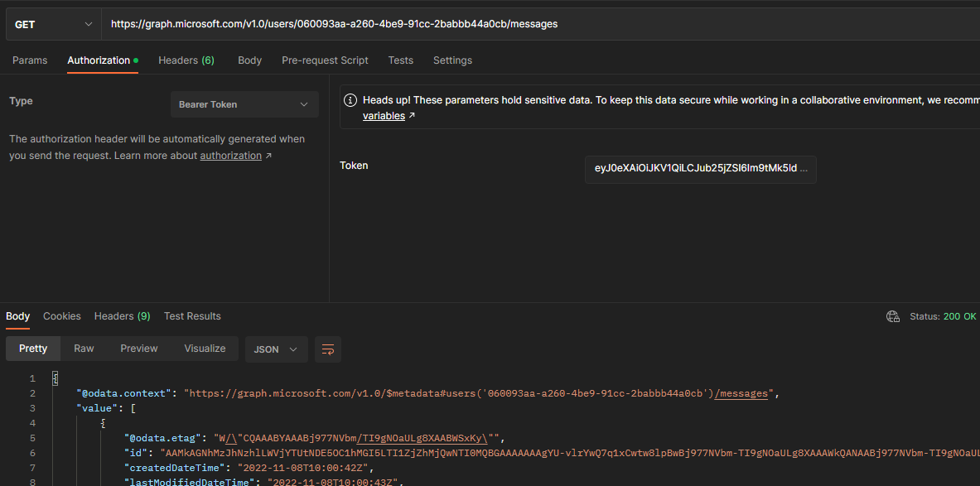Follow the authorization learn more link
Screen dimensions: 980x486
pos(230,156)
